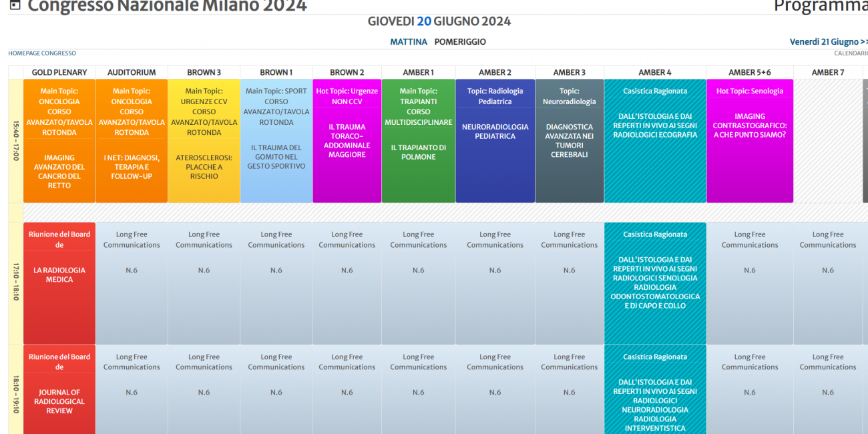The width and height of the screenshot is (868, 434).
Task: Select Il trauma toraco-addominale maggiore session
Action: pos(347,142)
